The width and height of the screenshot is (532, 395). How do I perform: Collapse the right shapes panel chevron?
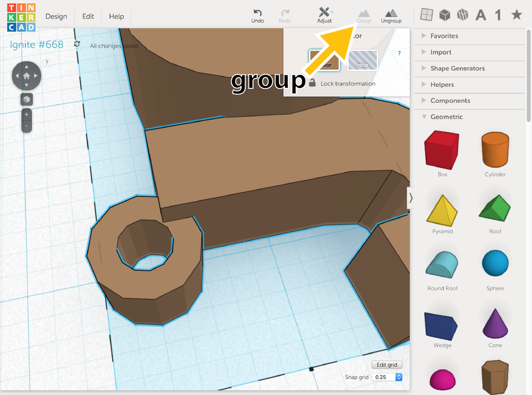(410, 198)
